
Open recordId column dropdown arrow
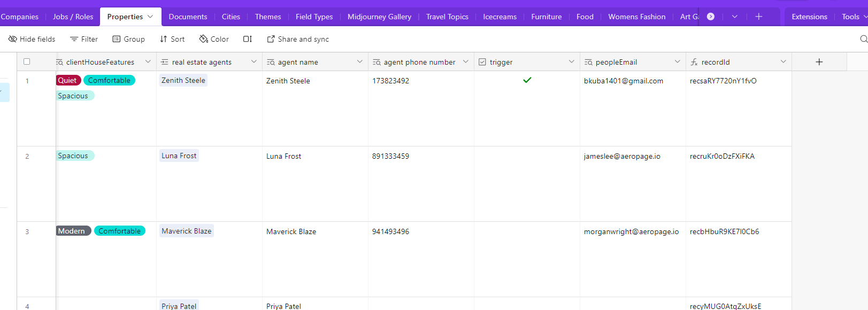point(783,62)
